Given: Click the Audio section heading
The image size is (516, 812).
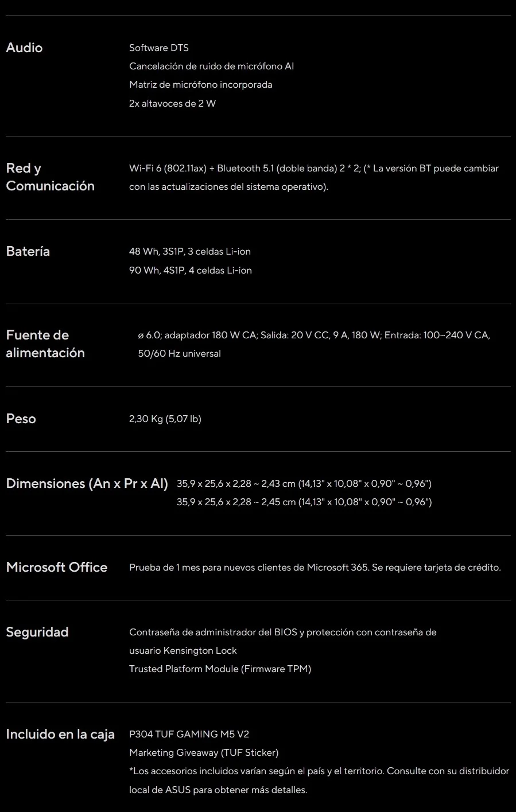Looking at the screenshot, I should tap(24, 48).
